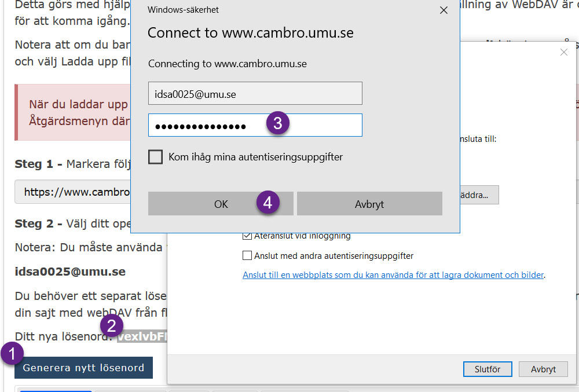Focus the idsa0025@umu.se username field
Image resolution: width=579 pixels, height=392 pixels.
tap(255, 93)
